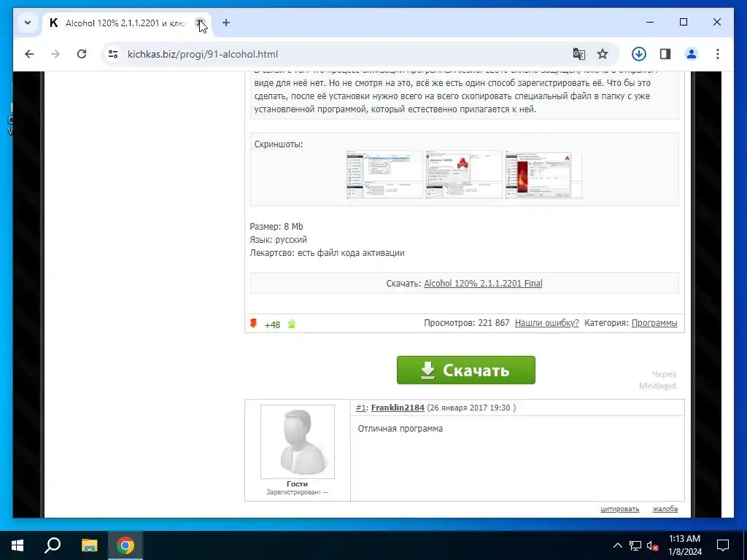
Task: Toggle the Chrome side panel
Action: (x=665, y=54)
